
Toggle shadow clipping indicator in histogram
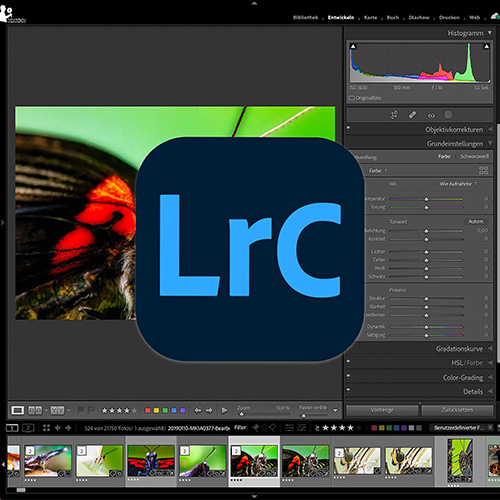pyautogui.click(x=353, y=46)
